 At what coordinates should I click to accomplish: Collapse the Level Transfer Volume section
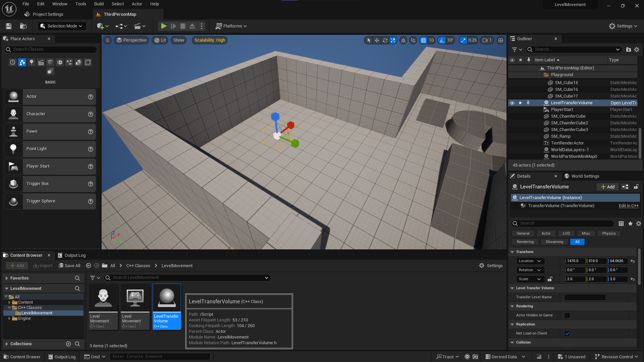512,288
